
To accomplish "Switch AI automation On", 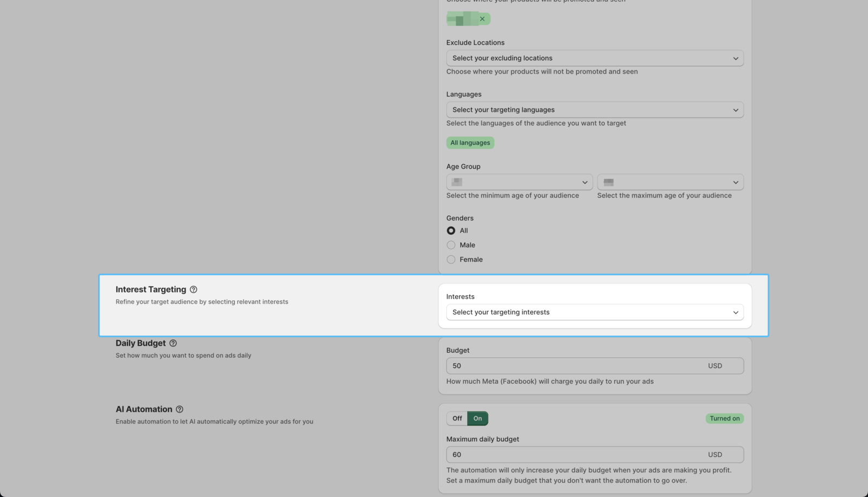I will click(x=477, y=418).
